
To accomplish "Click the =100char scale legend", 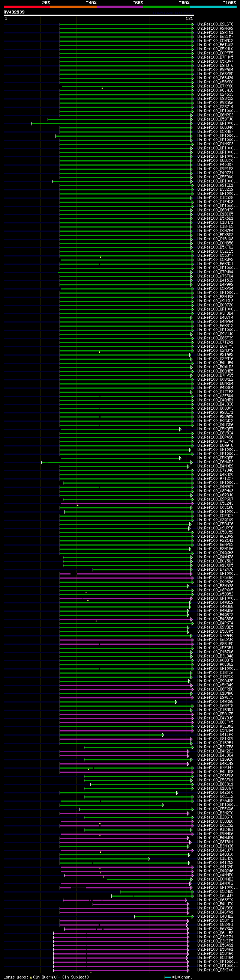I will pyautogui.click(x=178, y=977).
